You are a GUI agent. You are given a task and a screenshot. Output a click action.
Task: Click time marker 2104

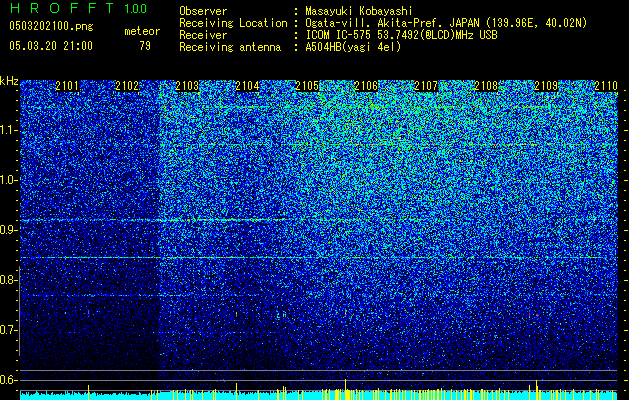247,85
